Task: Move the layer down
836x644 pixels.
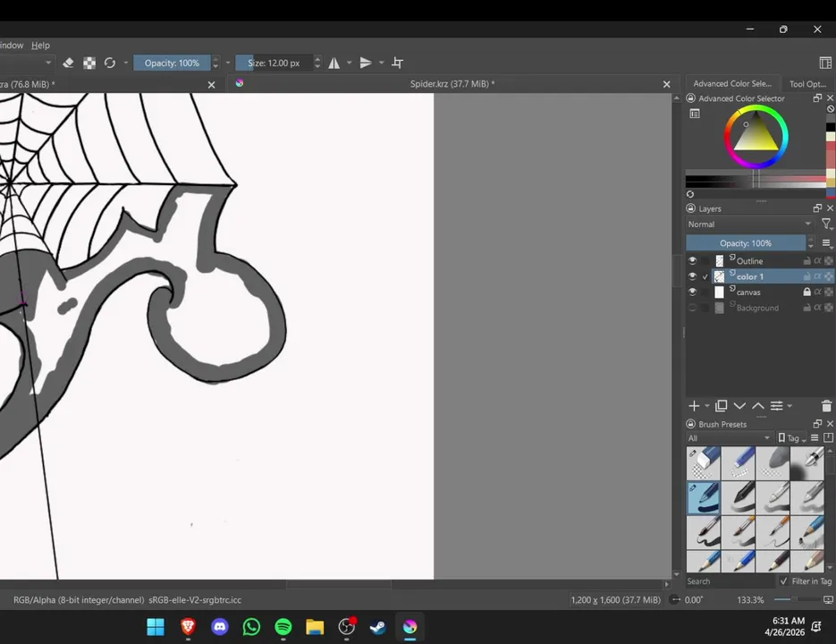Action: click(739, 406)
